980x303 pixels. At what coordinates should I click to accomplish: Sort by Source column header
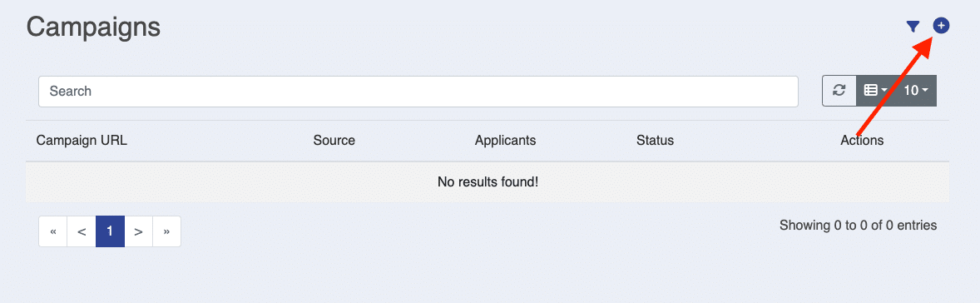pos(334,141)
